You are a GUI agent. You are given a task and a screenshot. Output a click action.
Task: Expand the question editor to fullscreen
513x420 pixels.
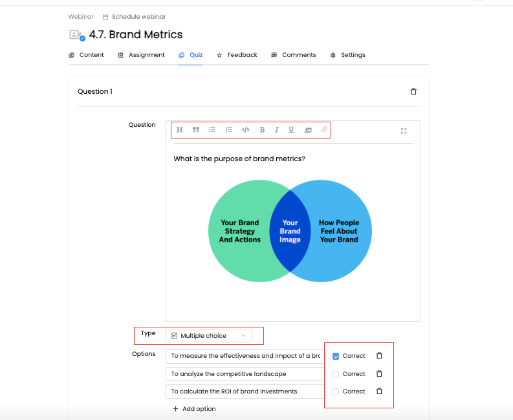404,131
